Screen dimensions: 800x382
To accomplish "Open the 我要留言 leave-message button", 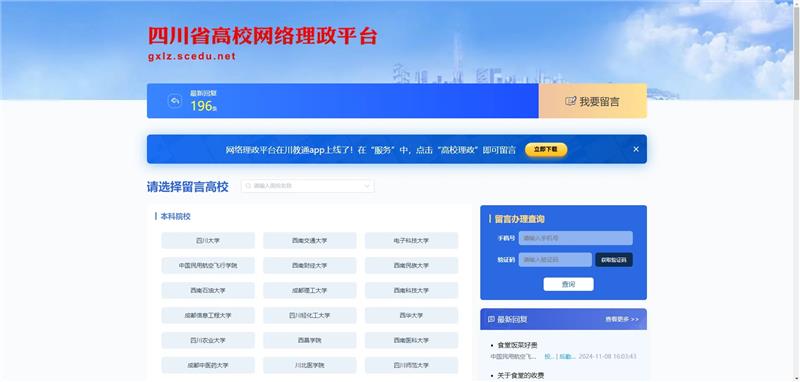I will tap(592, 101).
